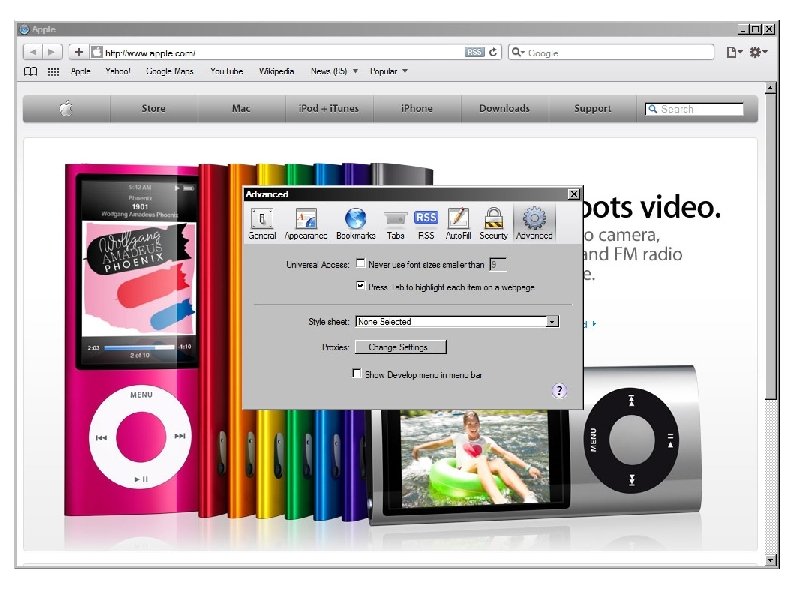
Task: Open the Appearance preferences pane
Action: pyautogui.click(x=306, y=223)
